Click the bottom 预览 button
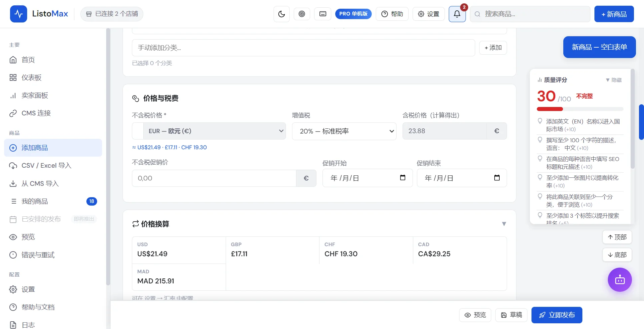 tap(475, 315)
